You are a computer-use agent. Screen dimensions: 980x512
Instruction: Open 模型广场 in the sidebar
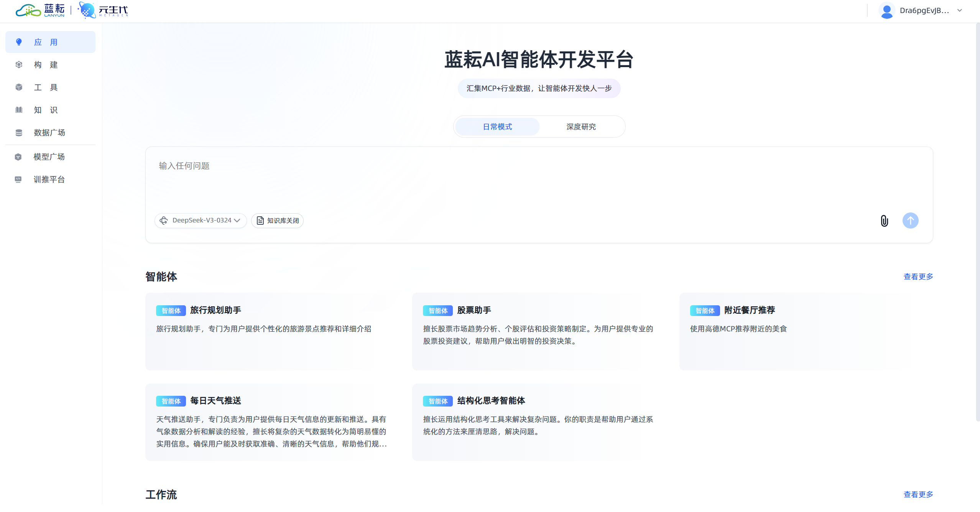(49, 157)
